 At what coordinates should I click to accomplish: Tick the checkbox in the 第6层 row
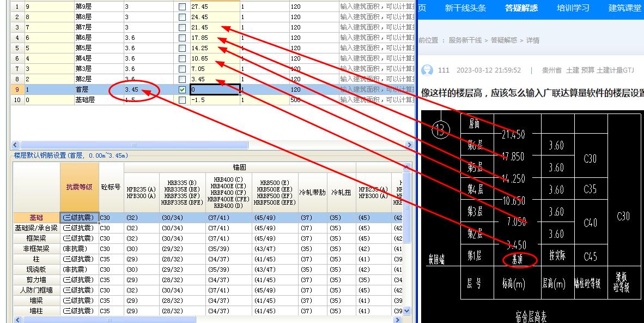click(182, 38)
